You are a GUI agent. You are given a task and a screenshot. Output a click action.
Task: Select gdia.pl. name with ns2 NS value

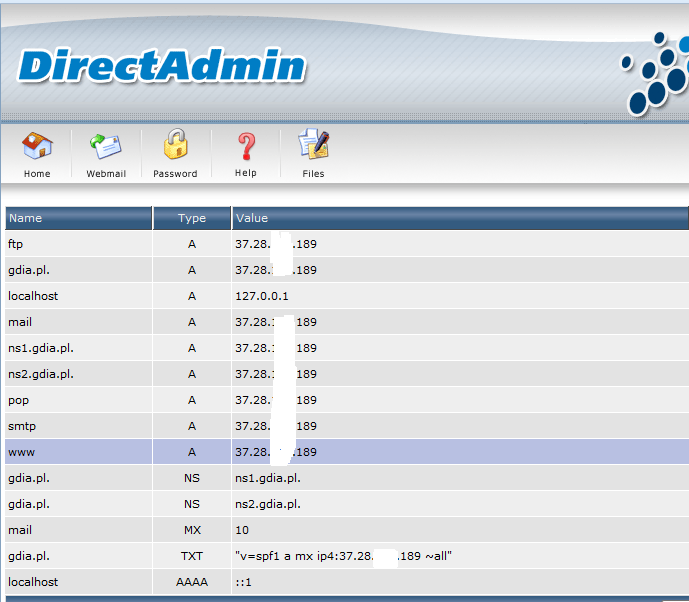[x=29, y=504]
